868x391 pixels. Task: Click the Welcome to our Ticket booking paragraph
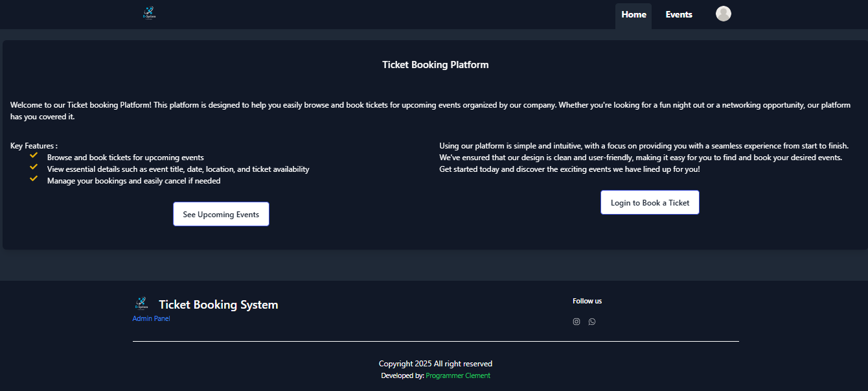(x=431, y=110)
